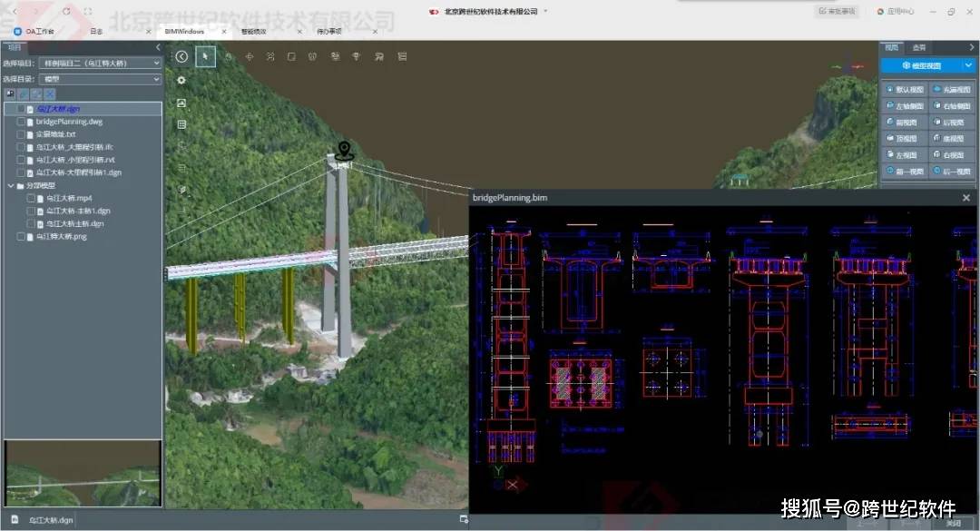Tick the checkbox for 乌江大桥.mp4
The image size is (980, 531).
pyautogui.click(x=31, y=198)
